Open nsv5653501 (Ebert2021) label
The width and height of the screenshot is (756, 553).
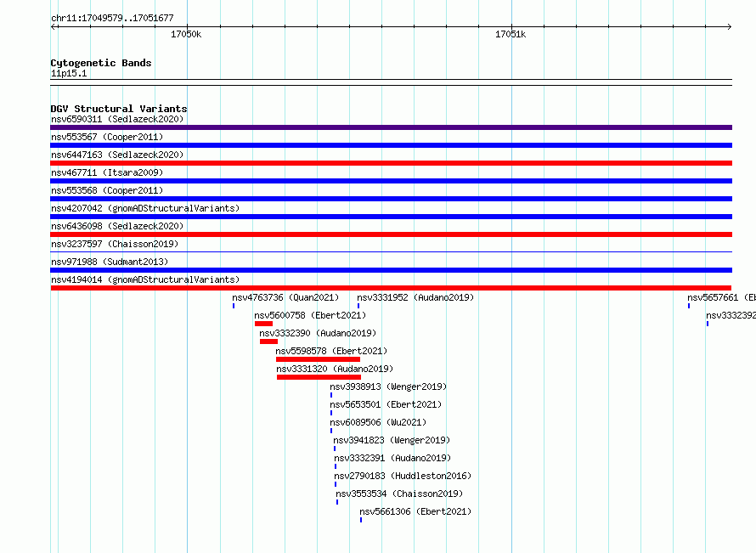pos(386,404)
